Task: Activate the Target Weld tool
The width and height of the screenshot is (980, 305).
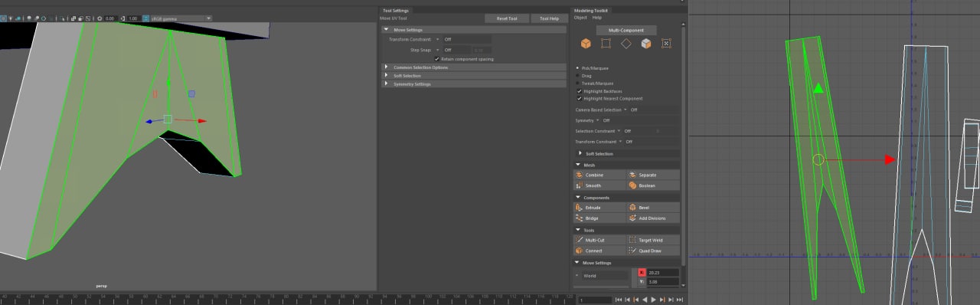Action: pos(653,240)
